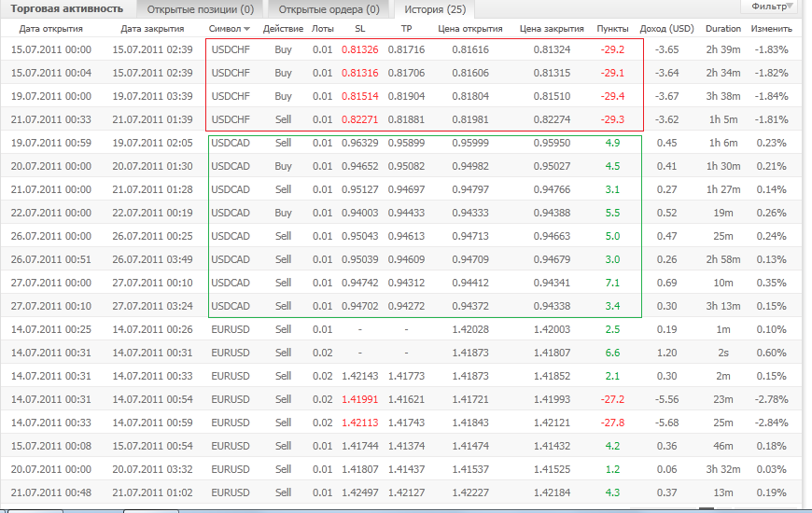Screen dimensions: 812x513
Task: Select the История (25) tab
Action: (x=435, y=9)
